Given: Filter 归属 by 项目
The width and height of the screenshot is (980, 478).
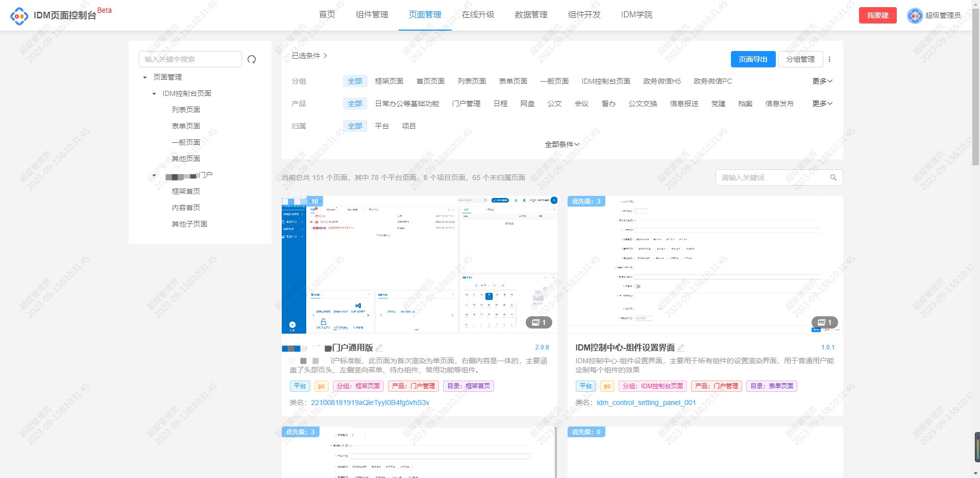Looking at the screenshot, I should (x=409, y=126).
